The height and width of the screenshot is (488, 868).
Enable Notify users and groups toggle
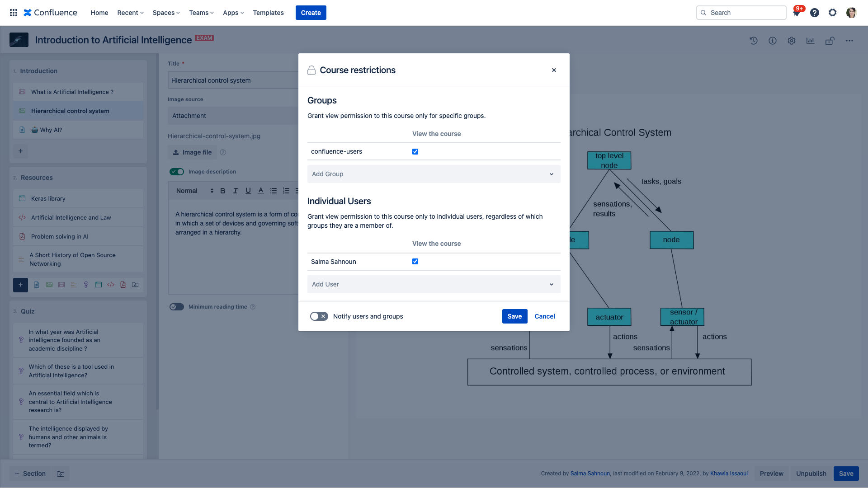click(x=319, y=316)
